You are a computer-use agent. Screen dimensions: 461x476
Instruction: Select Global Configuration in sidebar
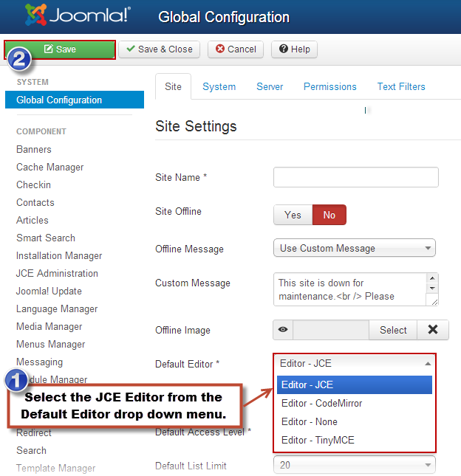click(75, 100)
